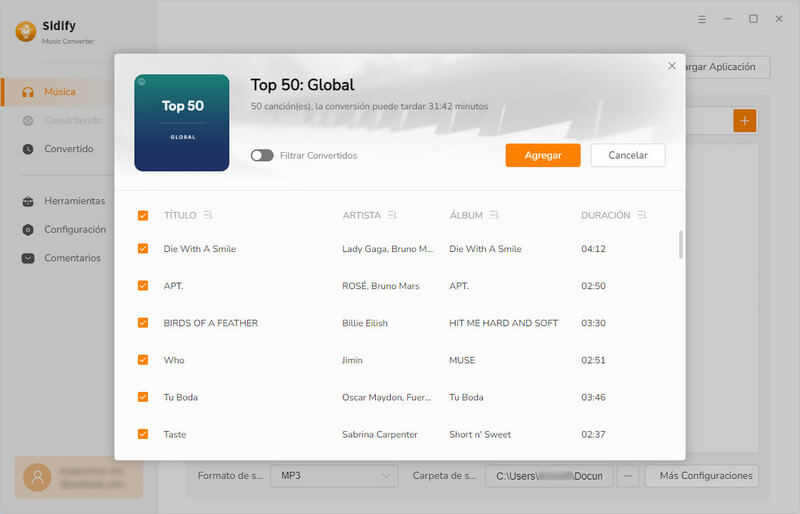800x514 pixels.
Task: Maximize the Sidify window
Action: 753,19
